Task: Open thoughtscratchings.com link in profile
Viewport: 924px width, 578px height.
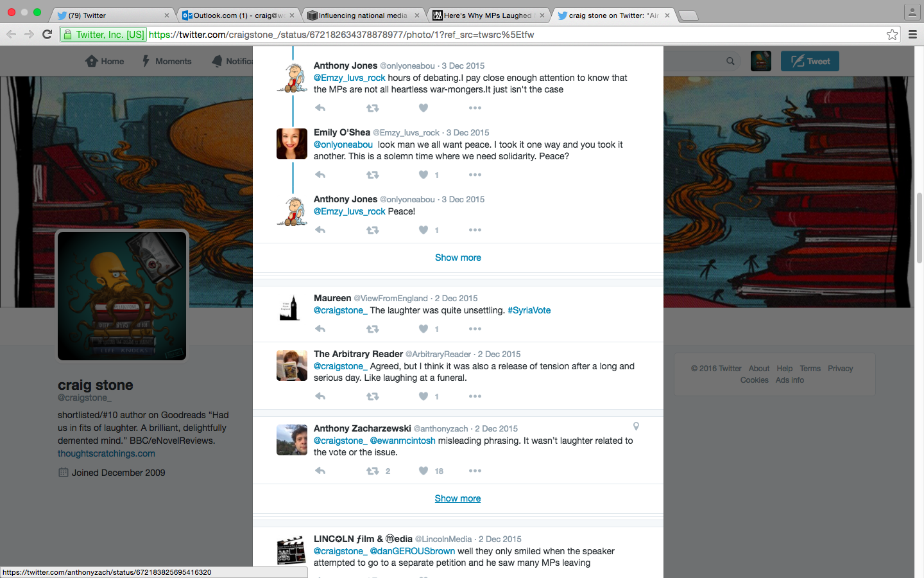Action: coord(107,453)
